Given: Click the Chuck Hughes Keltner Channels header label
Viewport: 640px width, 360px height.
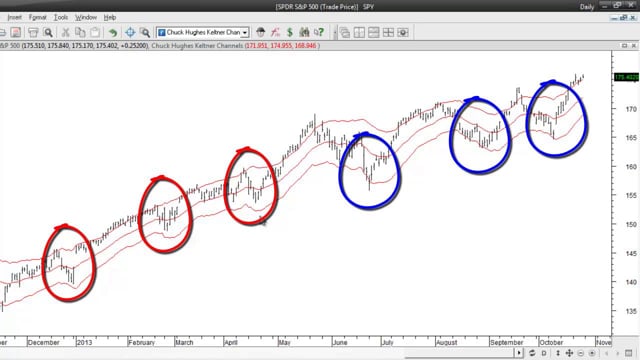Looking at the screenshot, I should point(197,46).
